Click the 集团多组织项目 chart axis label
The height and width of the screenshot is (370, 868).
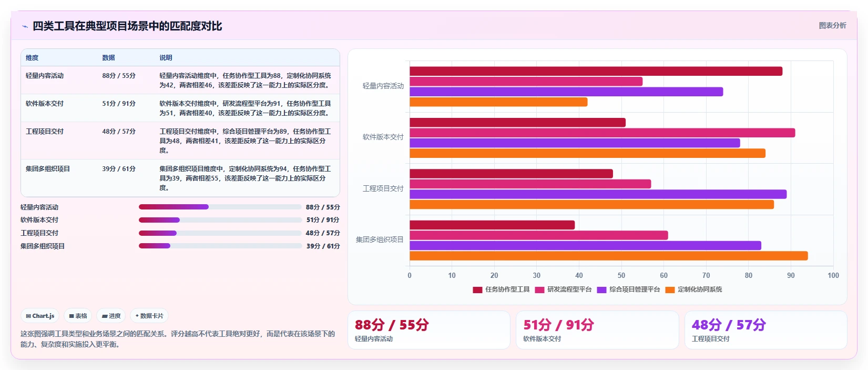click(380, 239)
